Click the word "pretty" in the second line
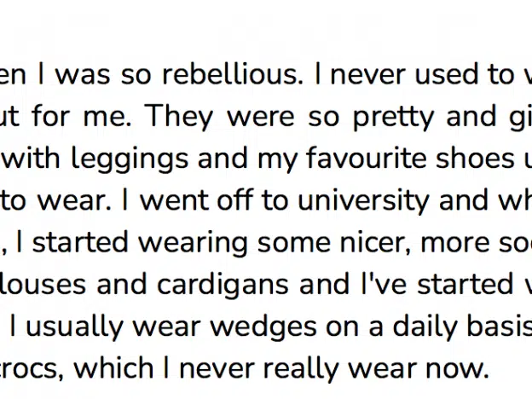The image size is (532, 399). 394,119
